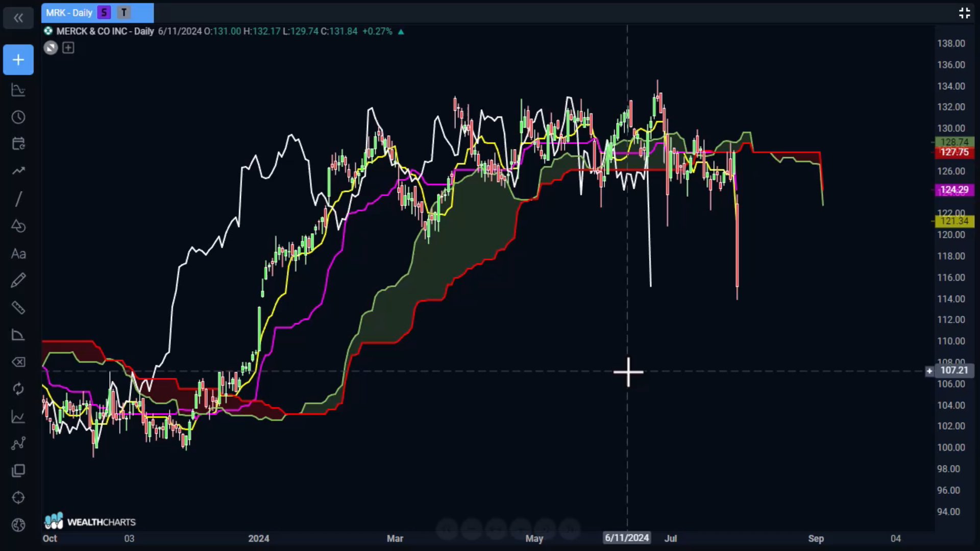Click the Sep label on time axis
980x551 pixels.
click(816, 538)
